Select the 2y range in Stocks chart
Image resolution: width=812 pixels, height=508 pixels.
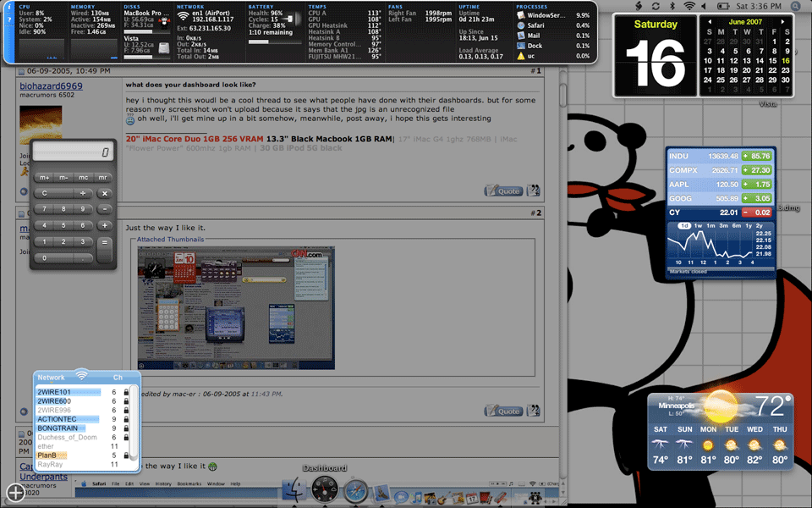coord(760,225)
